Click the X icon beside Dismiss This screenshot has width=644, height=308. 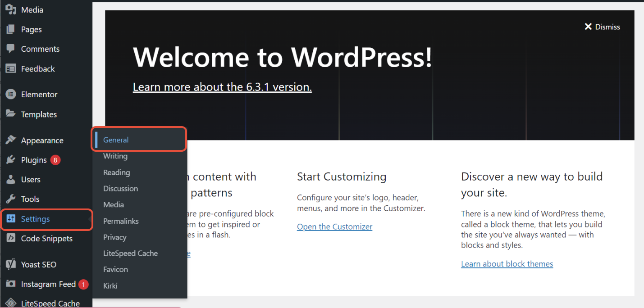pyautogui.click(x=588, y=27)
